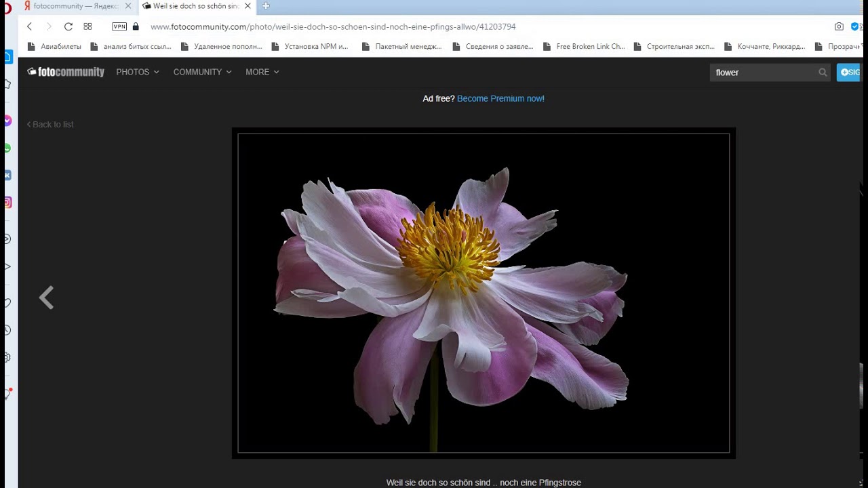This screenshot has width=868, height=488.
Task: Open the 'Строительная эксп...' bookmark
Action: point(674,47)
